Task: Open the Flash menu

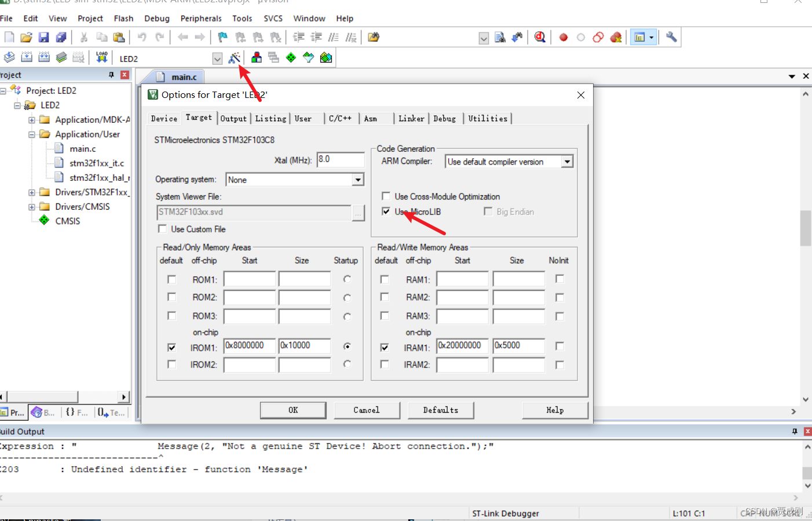Action: tap(123, 19)
